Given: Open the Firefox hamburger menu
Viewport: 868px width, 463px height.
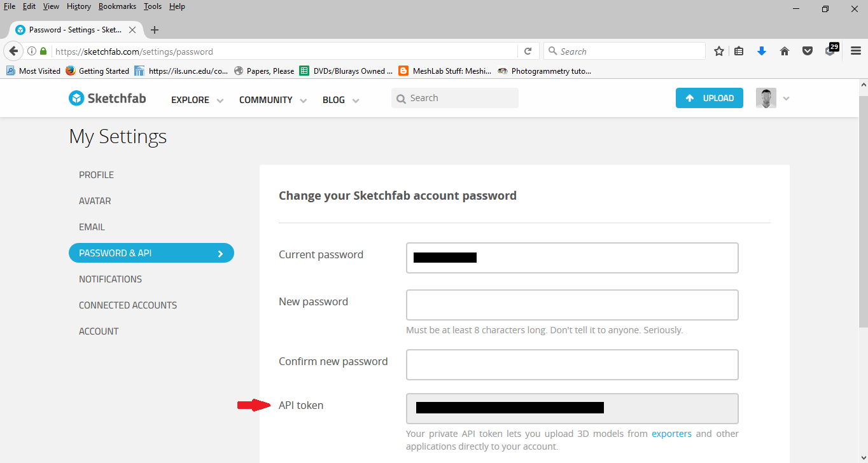Looking at the screenshot, I should [x=856, y=52].
